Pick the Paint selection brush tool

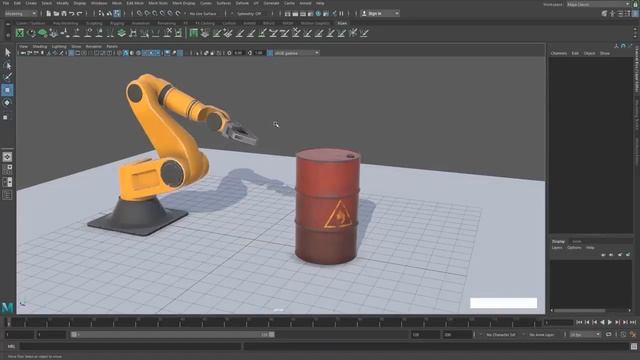pyautogui.click(x=7, y=77)
